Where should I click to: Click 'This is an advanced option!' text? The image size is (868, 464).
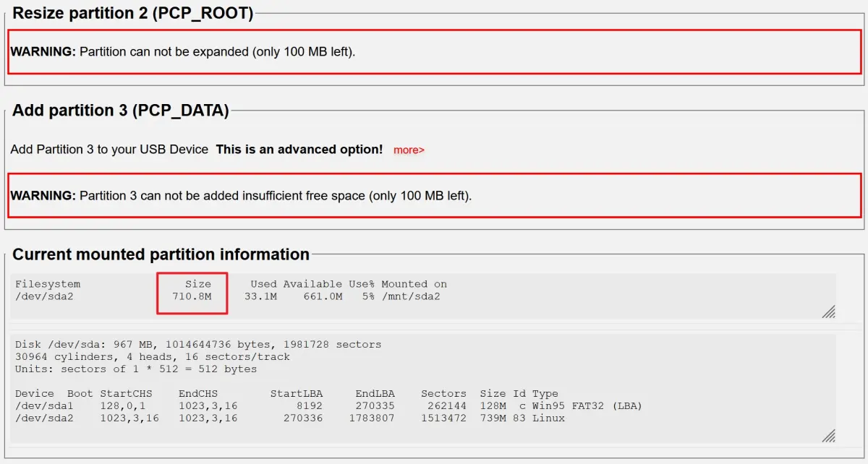click(299, 150)
